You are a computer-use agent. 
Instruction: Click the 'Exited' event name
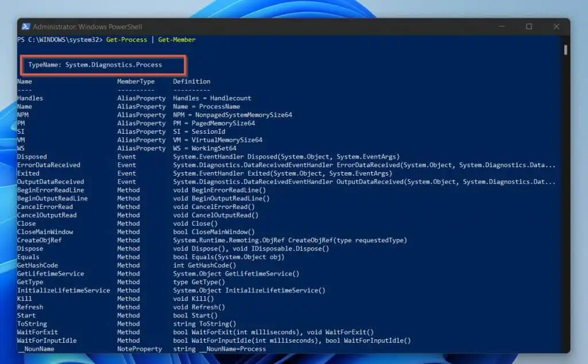(28, 173)
